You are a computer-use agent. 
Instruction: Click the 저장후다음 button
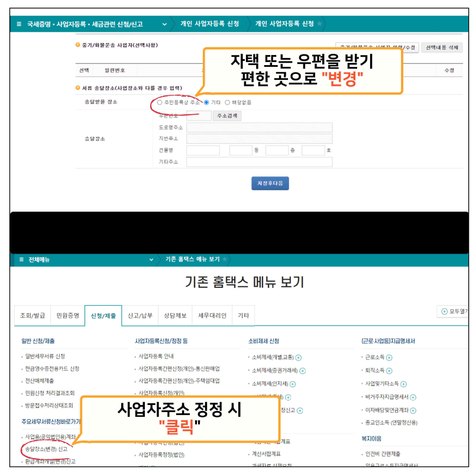pos(270,183)
